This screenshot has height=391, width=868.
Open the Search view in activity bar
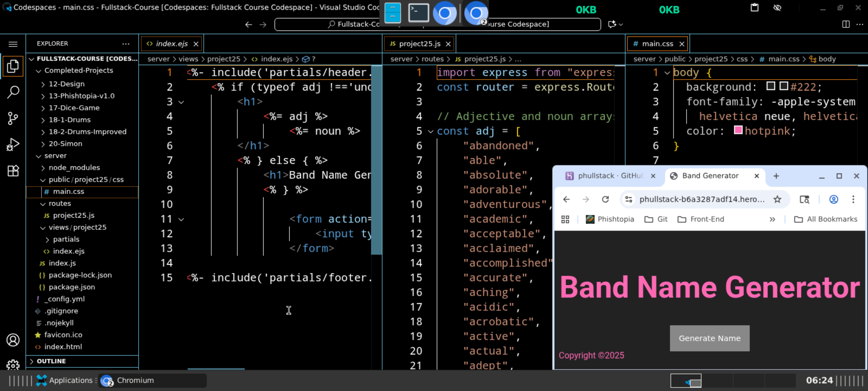coord(13,92)
